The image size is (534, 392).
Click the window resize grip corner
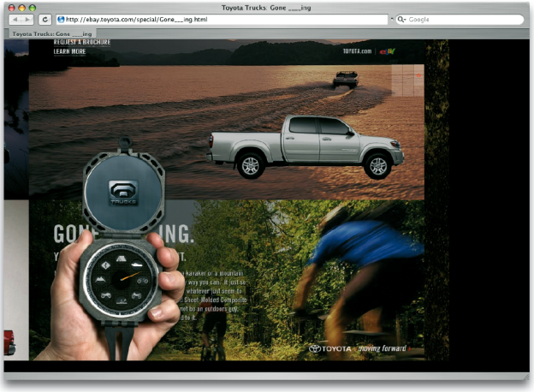(x=526, y=377)
